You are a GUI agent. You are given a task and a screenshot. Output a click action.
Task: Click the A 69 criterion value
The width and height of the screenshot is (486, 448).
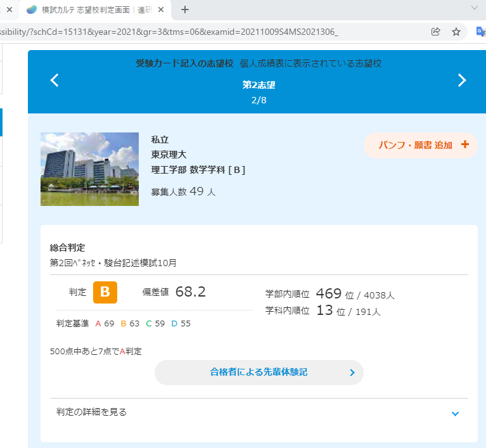pos(105,324)
